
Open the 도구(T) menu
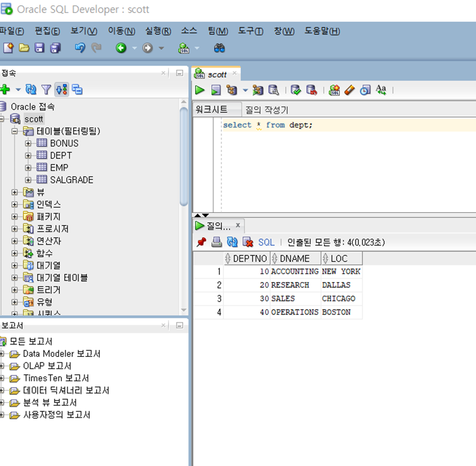pos(250,31)
